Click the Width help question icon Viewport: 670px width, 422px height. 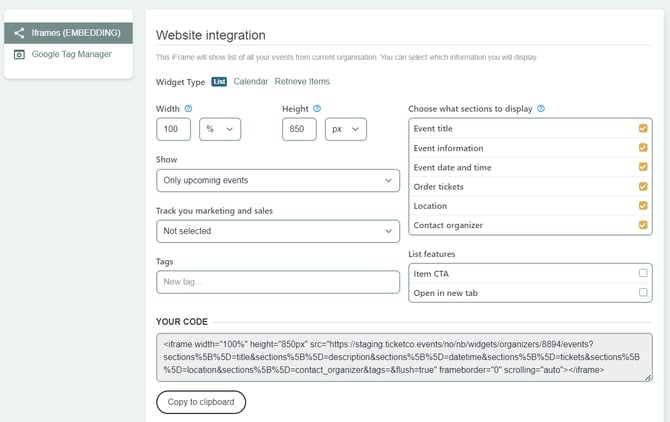point(188,109)
